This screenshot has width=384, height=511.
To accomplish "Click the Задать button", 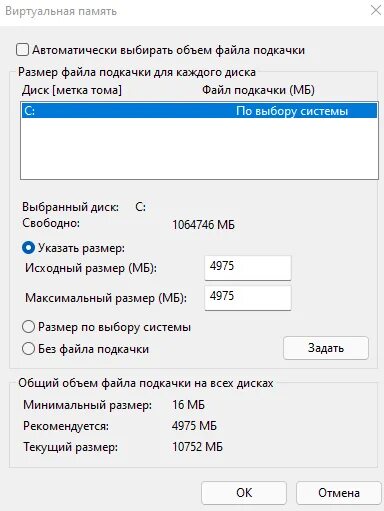I will pos(326,348).
